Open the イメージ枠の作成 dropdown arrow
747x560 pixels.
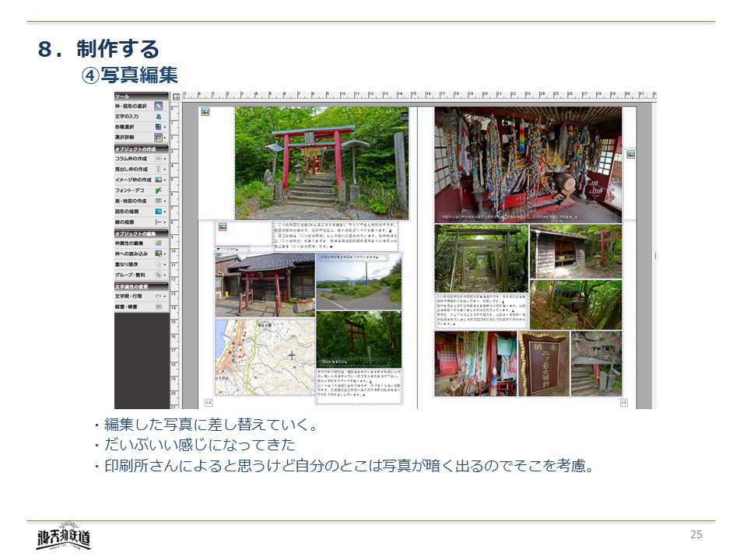[x=165, y=180]
